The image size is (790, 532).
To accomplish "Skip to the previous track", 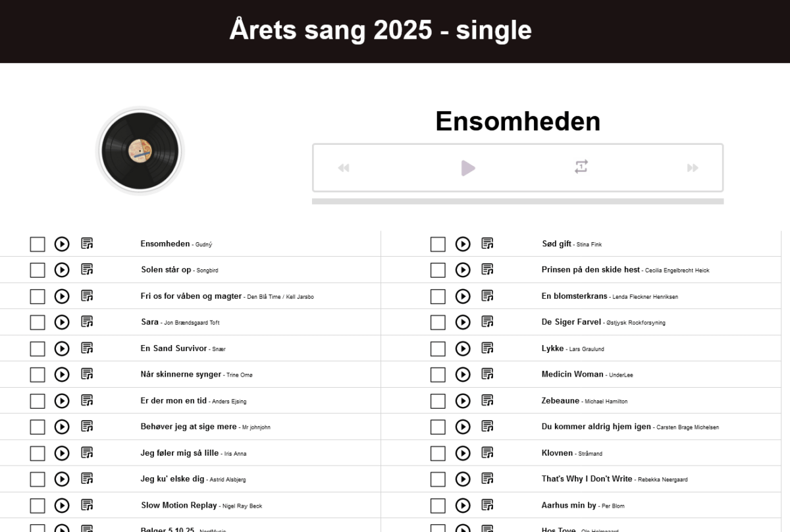I will [x=344, y=168].
